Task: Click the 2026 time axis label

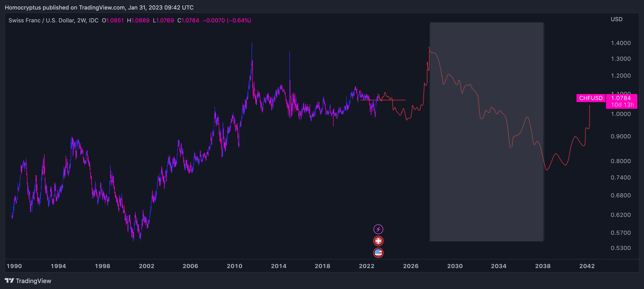Action: [411, 266]
